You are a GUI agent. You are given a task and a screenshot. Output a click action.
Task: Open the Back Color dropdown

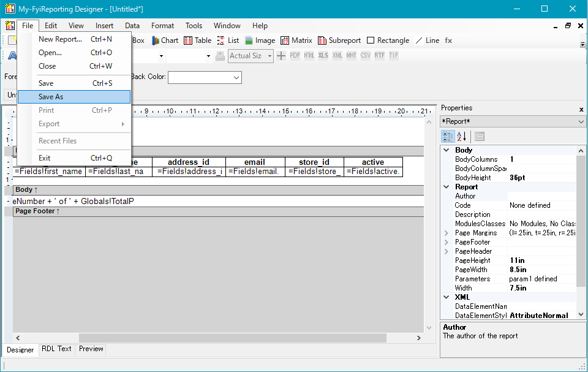coord(236,78)
